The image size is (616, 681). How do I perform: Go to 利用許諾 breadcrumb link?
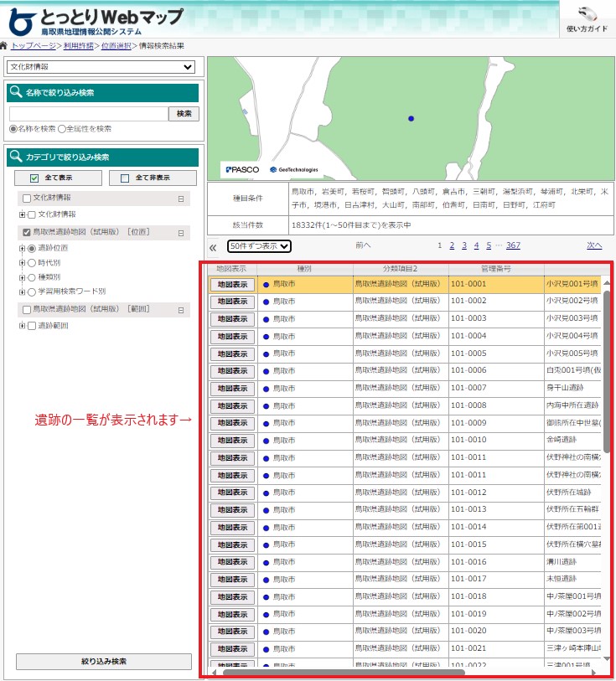pos(79,45)
